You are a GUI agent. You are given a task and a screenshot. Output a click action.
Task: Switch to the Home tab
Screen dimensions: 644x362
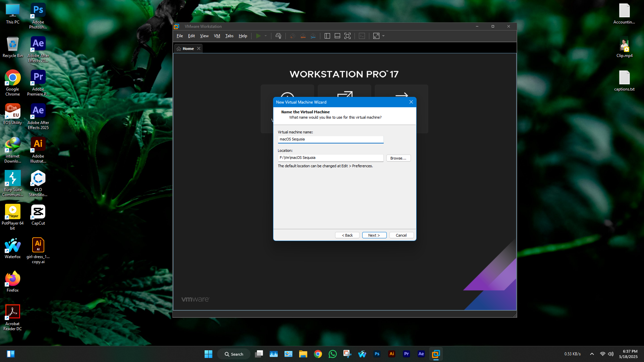(x=188, y=49)
